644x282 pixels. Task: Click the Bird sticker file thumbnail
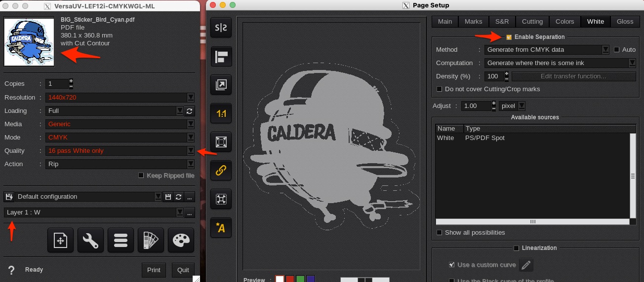[x=29, y=42]
